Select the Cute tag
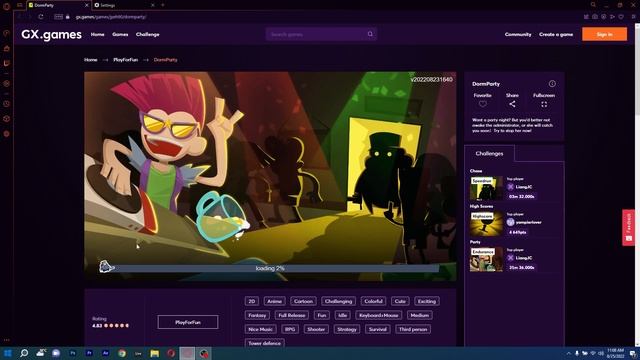The image size is (640, 360). [400, 301]
